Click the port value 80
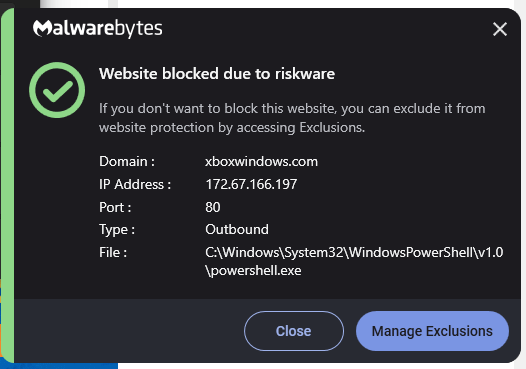 point(213,207)
